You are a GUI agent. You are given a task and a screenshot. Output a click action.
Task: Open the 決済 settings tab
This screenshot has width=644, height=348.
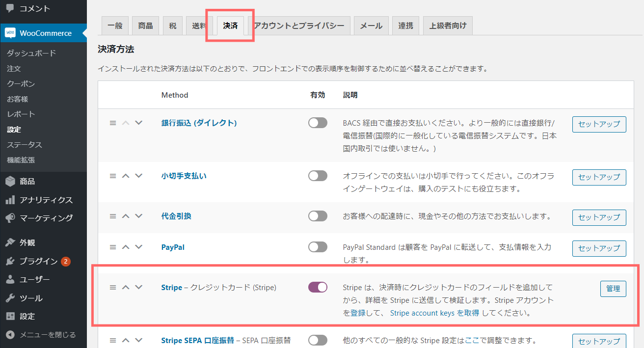tap(230, 26)
